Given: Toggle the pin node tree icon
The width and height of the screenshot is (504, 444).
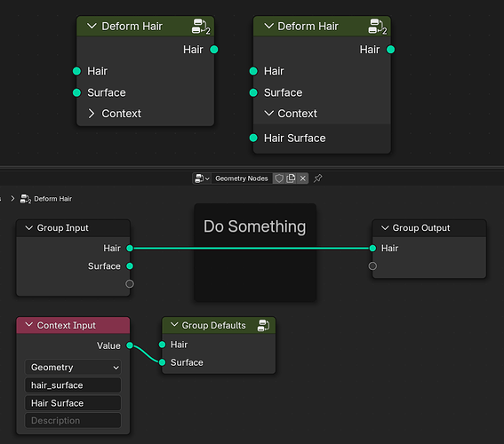Looking at the screenshot, I should (x=318, y=178).
